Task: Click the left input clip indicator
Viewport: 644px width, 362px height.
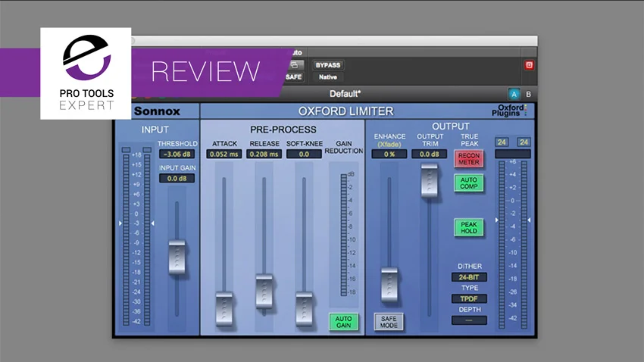Action: [126, 150]
